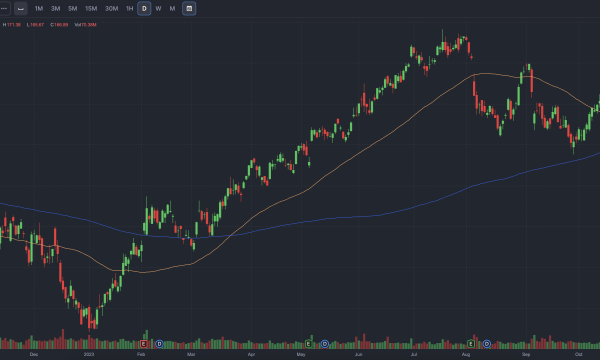
Task: Choose the 15M interval
Action: point(91,8)
